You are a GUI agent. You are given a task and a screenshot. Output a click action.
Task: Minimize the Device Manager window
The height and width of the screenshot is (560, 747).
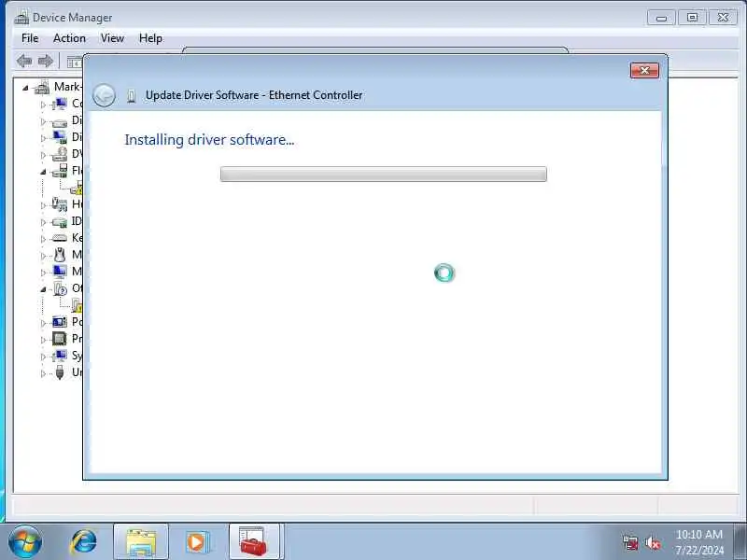(x=661, y=18)
